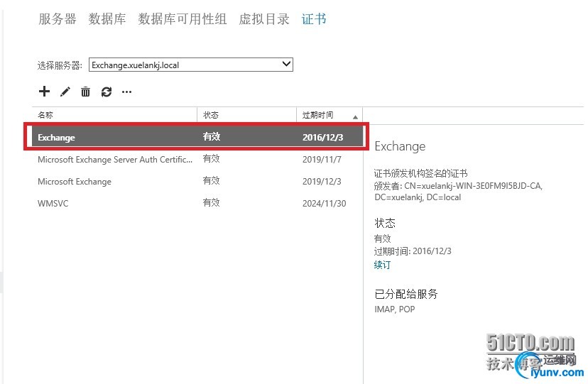Select the Exchange certificate row
This screenshot has height=384, width=588.
196,137
